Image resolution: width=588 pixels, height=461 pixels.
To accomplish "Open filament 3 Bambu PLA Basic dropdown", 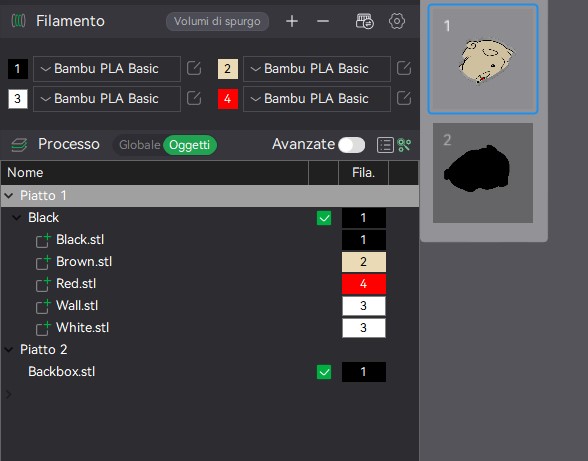I will coord(107,99).
